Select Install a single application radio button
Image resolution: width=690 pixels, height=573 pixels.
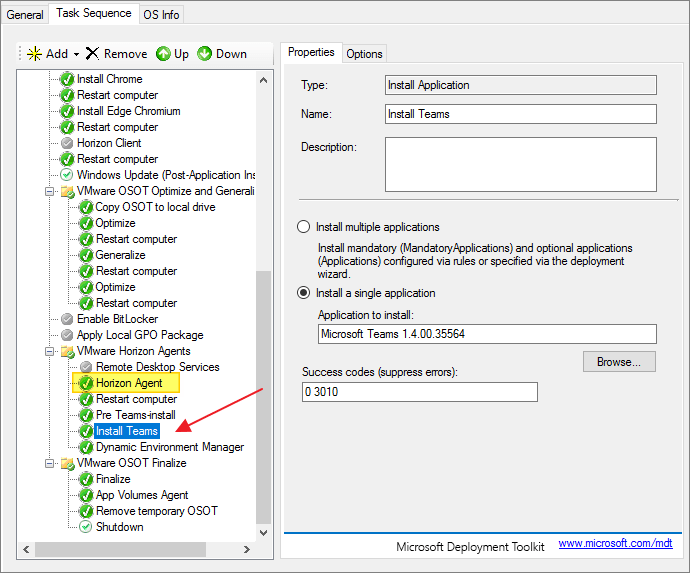click(x=304, y=293)
